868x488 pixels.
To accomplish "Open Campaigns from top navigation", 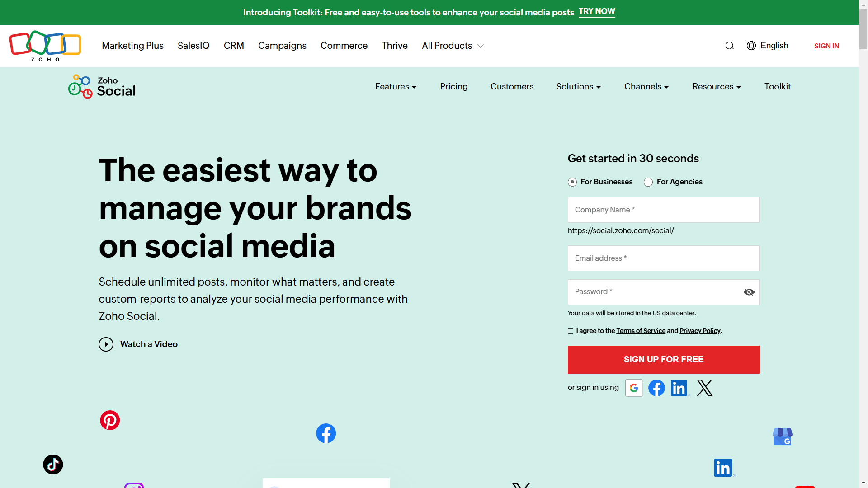I will [x=282, y=46].
